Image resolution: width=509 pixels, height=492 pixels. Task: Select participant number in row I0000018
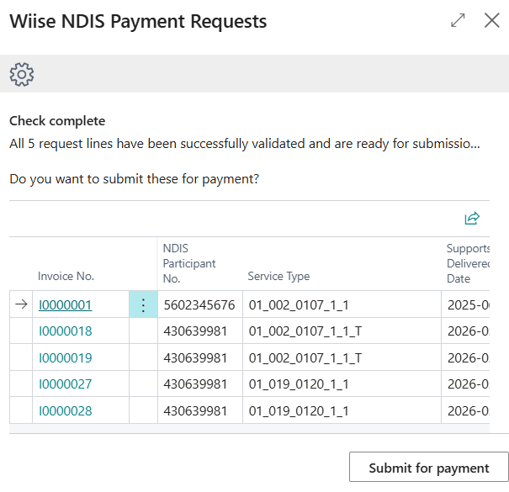200,331
